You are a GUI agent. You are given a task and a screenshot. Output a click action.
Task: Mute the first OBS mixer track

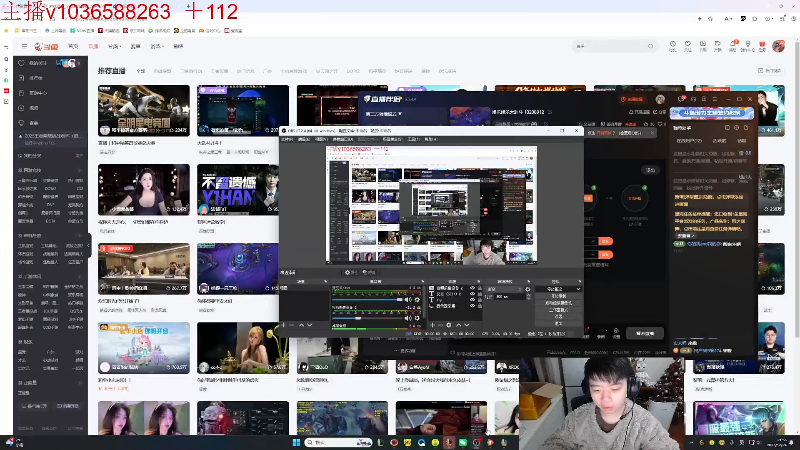coord(408,300)
